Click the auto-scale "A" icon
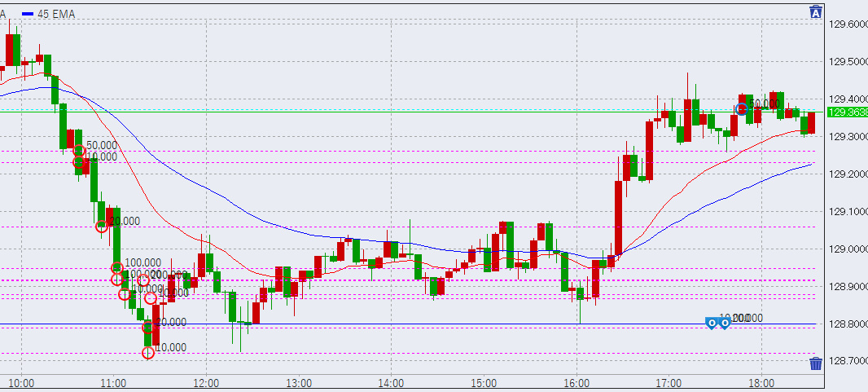Viewport: 868px width, 392px height. tap(816, 11)
